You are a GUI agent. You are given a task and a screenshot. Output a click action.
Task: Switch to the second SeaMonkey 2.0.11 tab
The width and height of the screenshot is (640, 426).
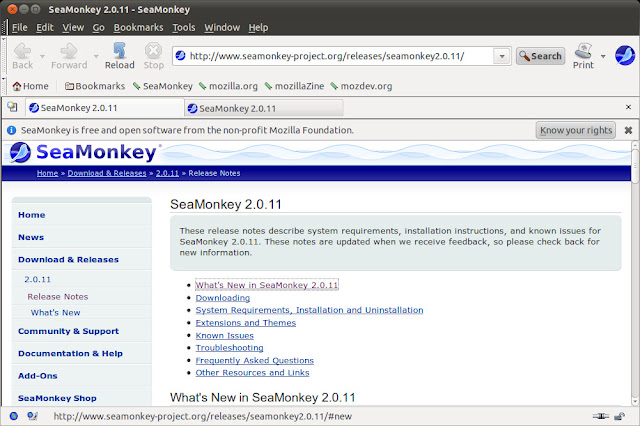(264, 109)
